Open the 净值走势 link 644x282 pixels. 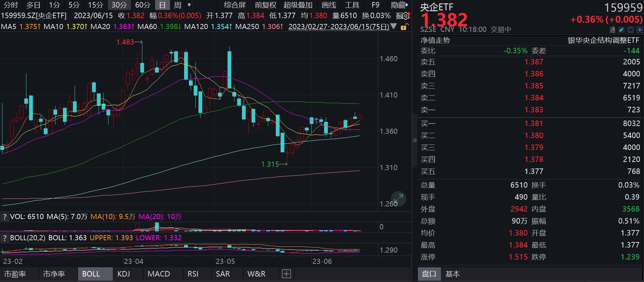click(x=435, y=40)
